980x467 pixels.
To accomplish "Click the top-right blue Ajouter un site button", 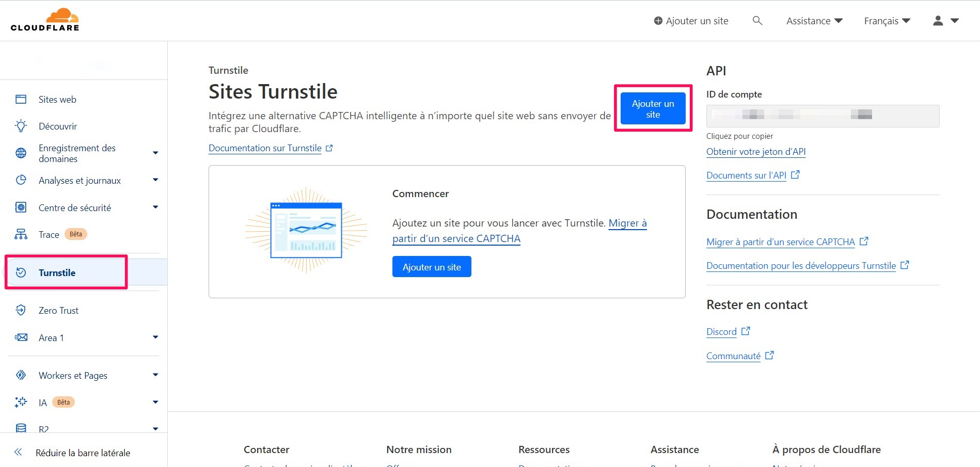I will click(653, 108).
